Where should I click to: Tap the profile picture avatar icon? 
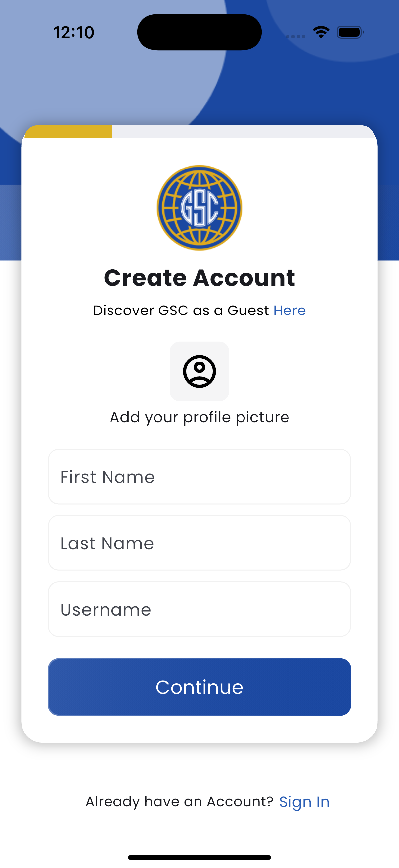coord(199,371)
